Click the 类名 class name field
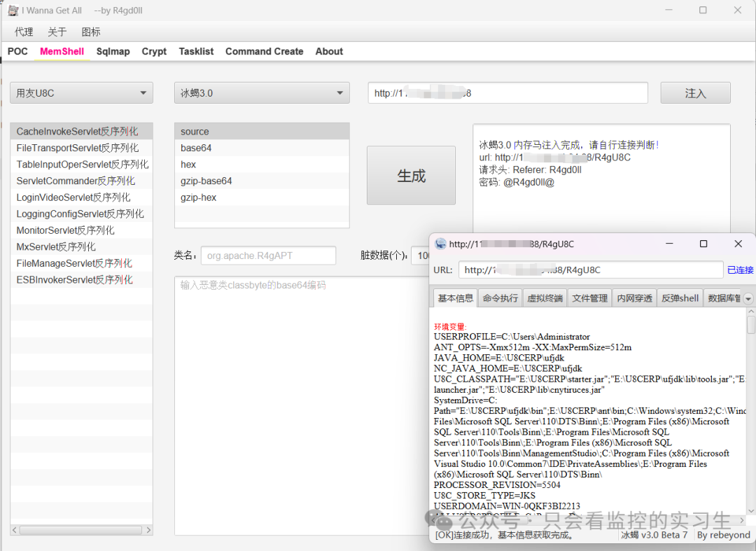Viewport: 756px width, 551px height. 269,256
